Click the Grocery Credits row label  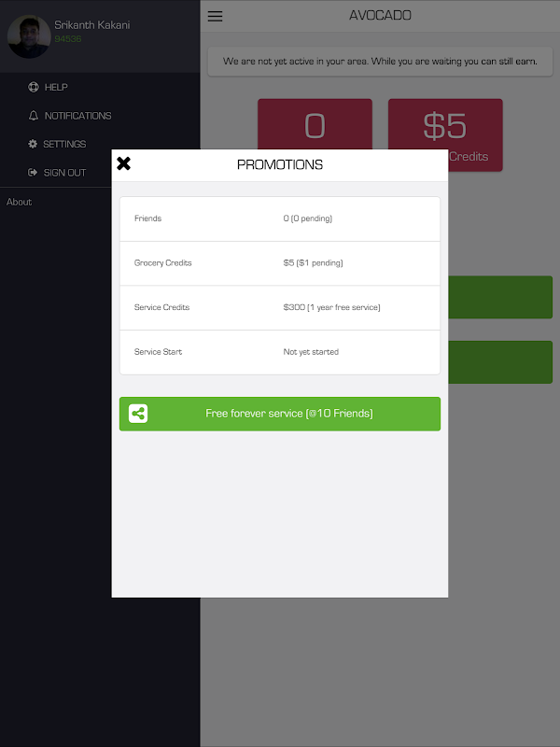click(162, 263)
